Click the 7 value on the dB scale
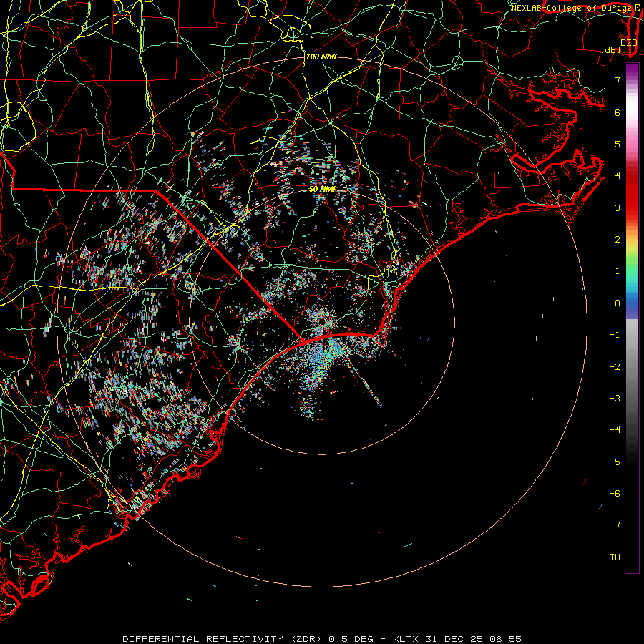The height and width of the screenshot is (644, 644). pyautogui.click(x=618, y=80)
